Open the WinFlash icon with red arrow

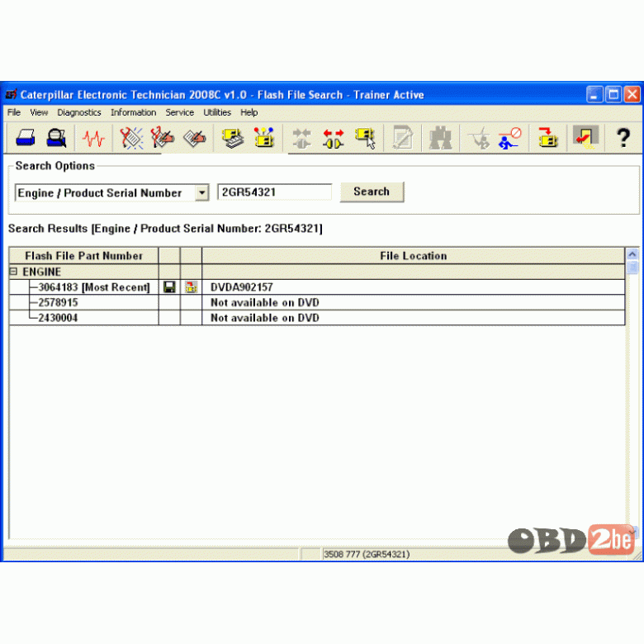click(x=548, y=138)
